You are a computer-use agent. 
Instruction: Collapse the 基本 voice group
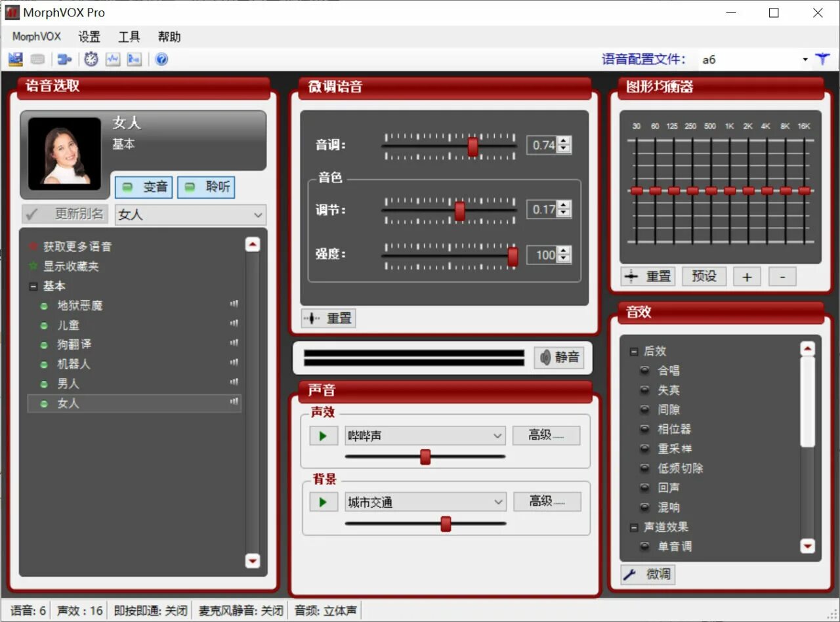click(x=33, y=287)
